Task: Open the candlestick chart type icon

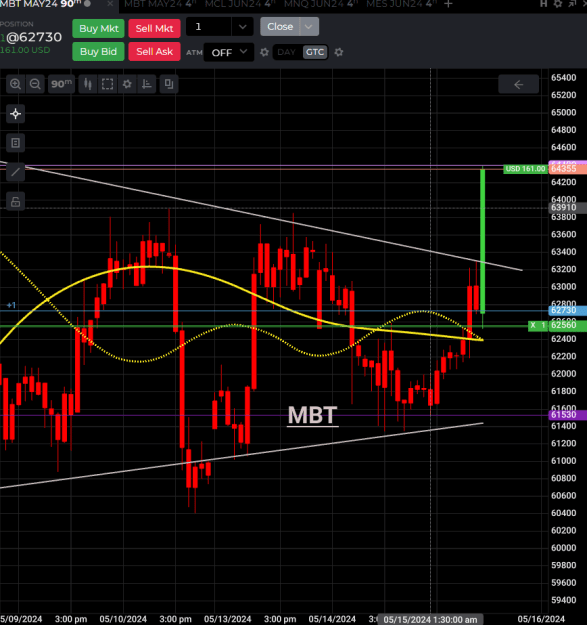Action: 88,84
